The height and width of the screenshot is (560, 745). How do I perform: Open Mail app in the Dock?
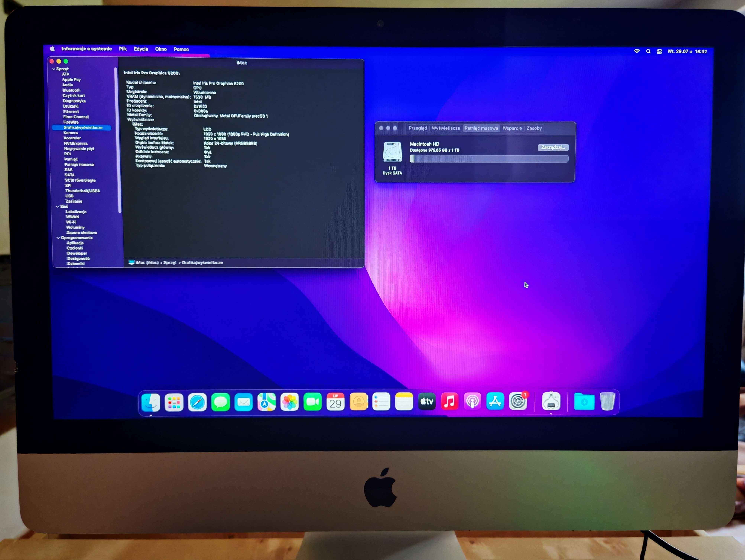tap(244, 402)
